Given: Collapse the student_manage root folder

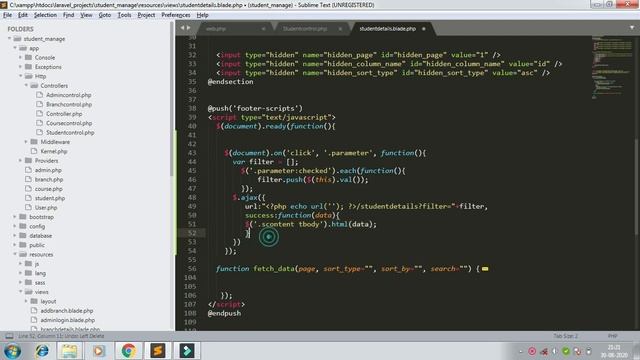Looking at the screenshot, I should coord(9,39).
